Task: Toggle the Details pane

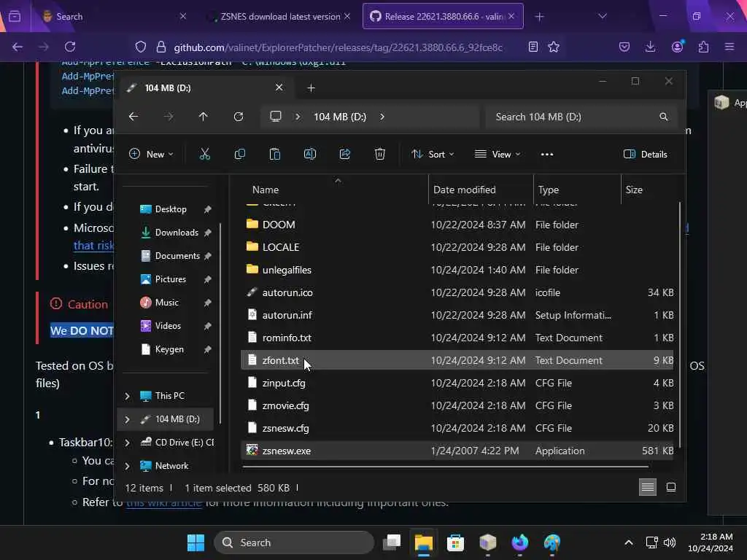Action: pyautogui.click(x=646, y=155)
